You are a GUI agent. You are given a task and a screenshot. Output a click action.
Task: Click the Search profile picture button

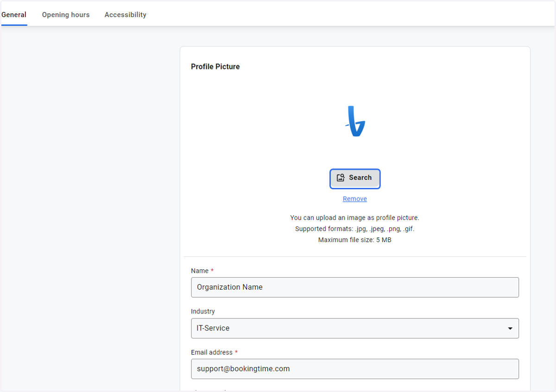[355, 178]
